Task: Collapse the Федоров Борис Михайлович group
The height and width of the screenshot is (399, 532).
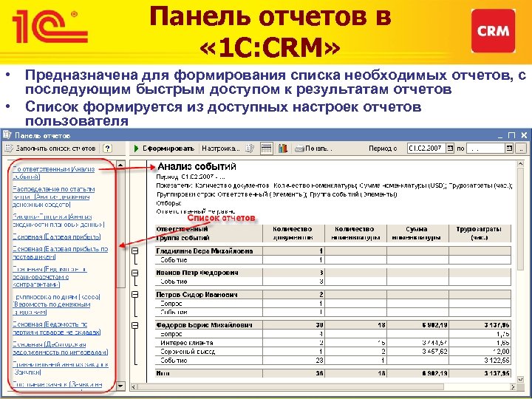Action: point(135,325)
